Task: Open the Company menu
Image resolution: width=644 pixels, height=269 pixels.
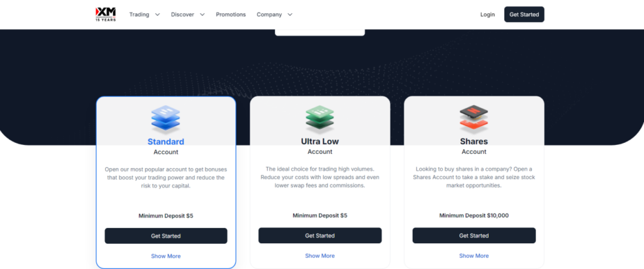Action: (x=269, y=14)
